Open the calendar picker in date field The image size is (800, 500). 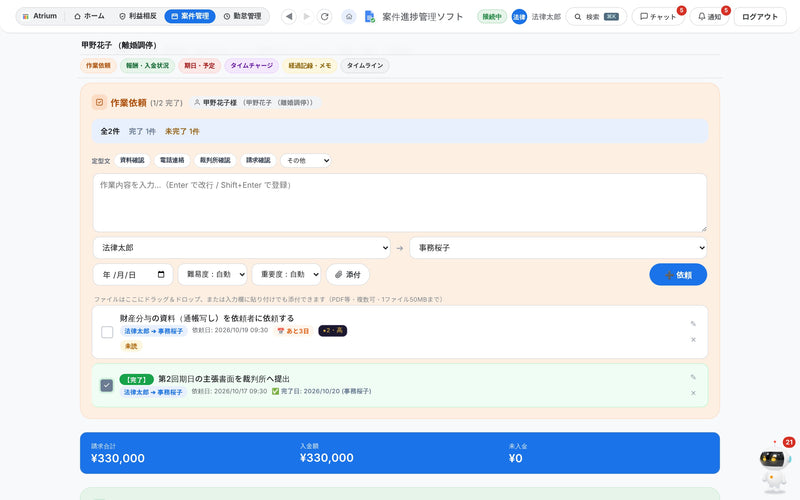tap(161, 274)
